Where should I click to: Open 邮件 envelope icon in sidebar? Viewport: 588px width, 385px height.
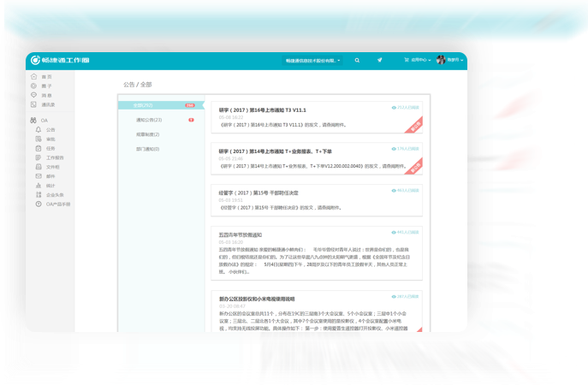(39, 176)
